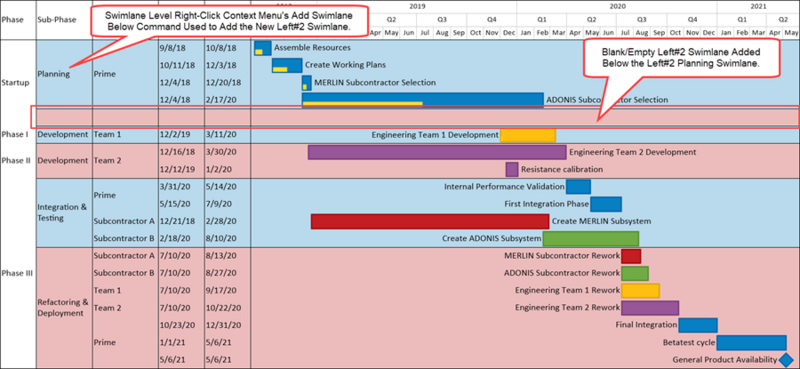This screenshot has height=369, width=800.
Task: Select the 5/14/20 finish date cell
Action: coord(221,187)
